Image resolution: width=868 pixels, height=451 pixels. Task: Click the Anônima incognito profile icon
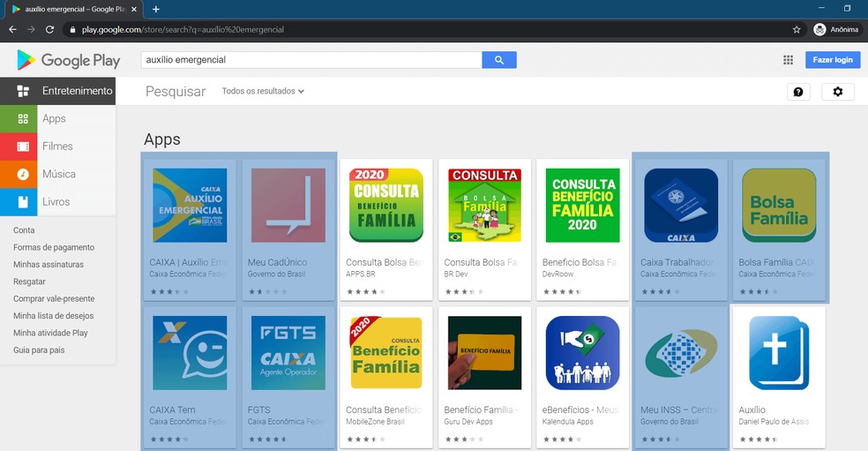click(x=819, y=29)
